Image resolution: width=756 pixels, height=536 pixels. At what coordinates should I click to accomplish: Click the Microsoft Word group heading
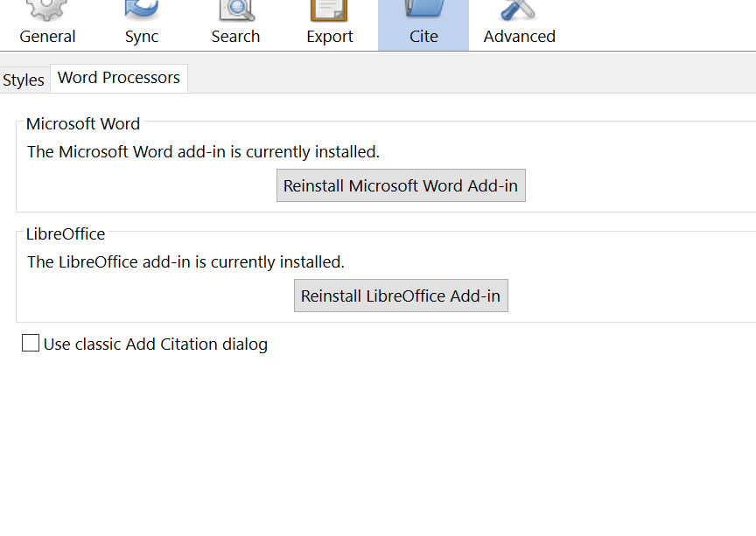pyautogui.click(x=83, y=124)
